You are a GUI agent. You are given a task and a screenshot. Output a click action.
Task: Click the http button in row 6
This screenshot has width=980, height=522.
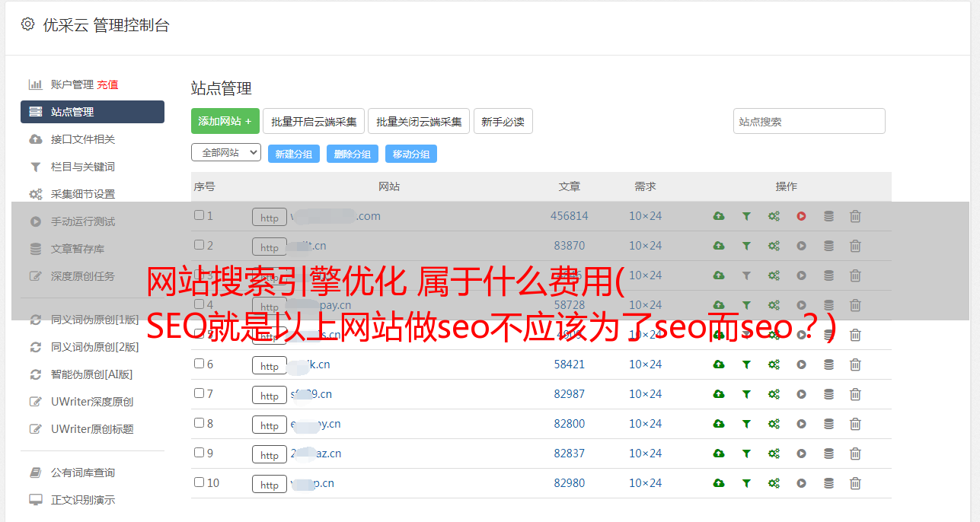(x=270, y=365)
